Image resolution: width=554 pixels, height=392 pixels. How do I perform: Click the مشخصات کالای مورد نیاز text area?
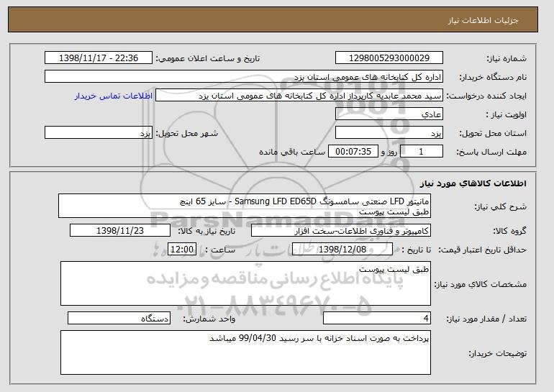pos(245,283)
